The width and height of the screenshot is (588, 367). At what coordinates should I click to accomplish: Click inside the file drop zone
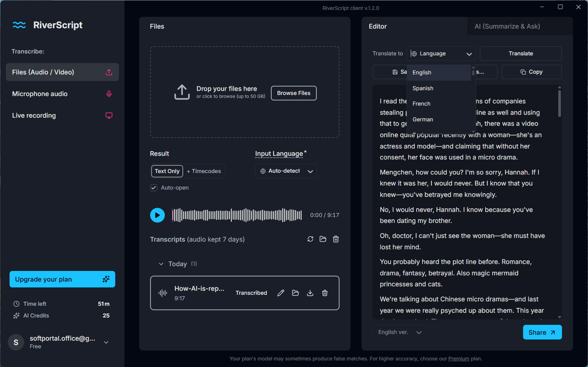point(244,92)
